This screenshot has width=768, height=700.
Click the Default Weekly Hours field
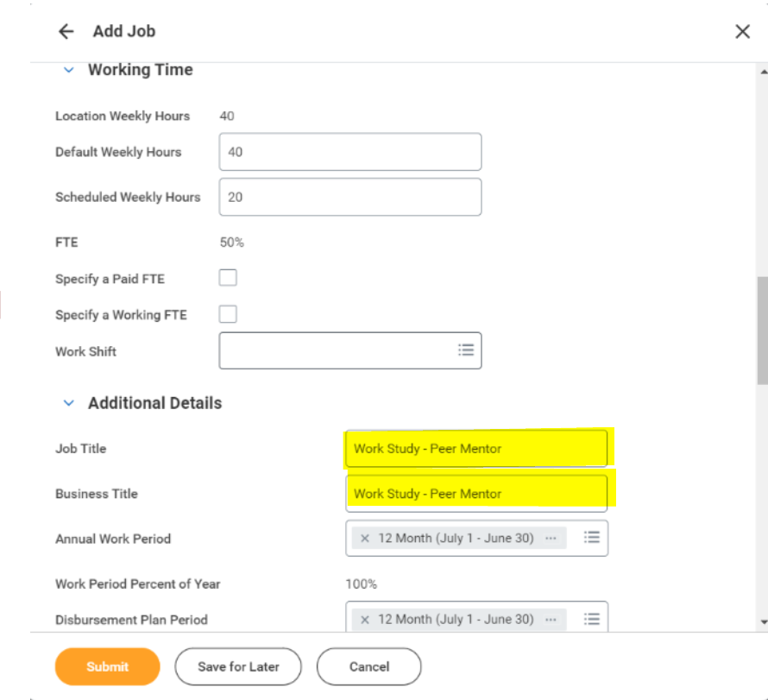click(x=349, y=152)
